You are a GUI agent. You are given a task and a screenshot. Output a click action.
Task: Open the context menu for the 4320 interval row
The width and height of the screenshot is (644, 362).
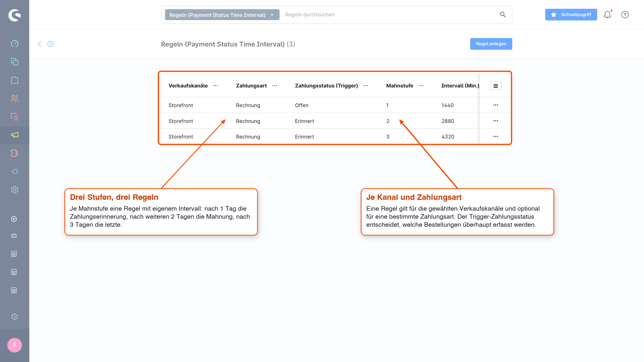496,137
